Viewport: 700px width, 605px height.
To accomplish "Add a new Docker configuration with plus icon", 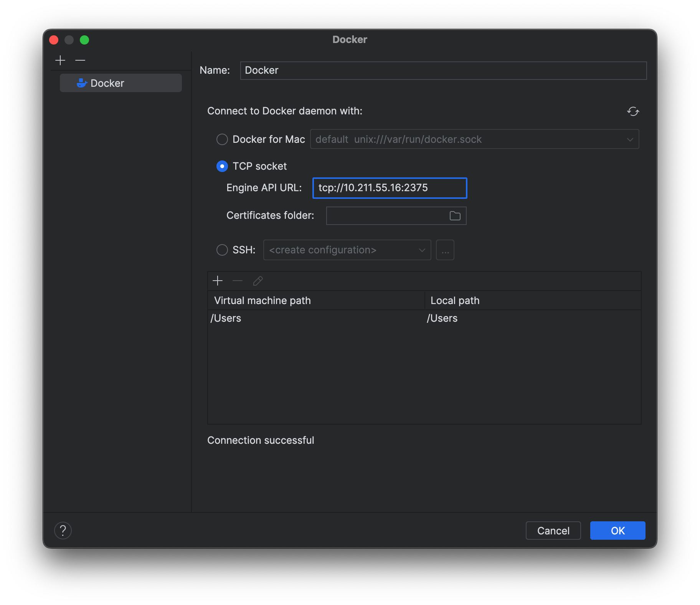I will click(60, 60).
